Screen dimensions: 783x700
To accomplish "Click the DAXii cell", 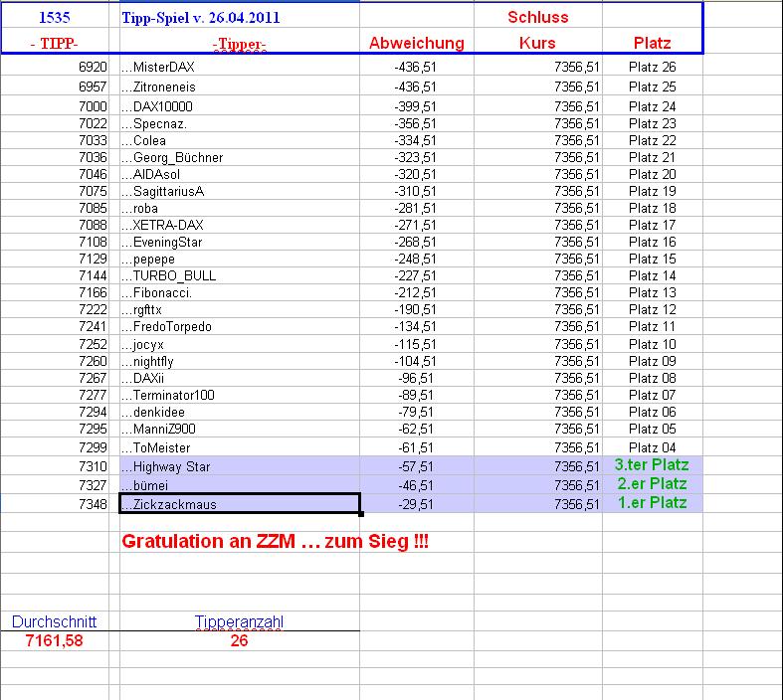I will (239, 378).
